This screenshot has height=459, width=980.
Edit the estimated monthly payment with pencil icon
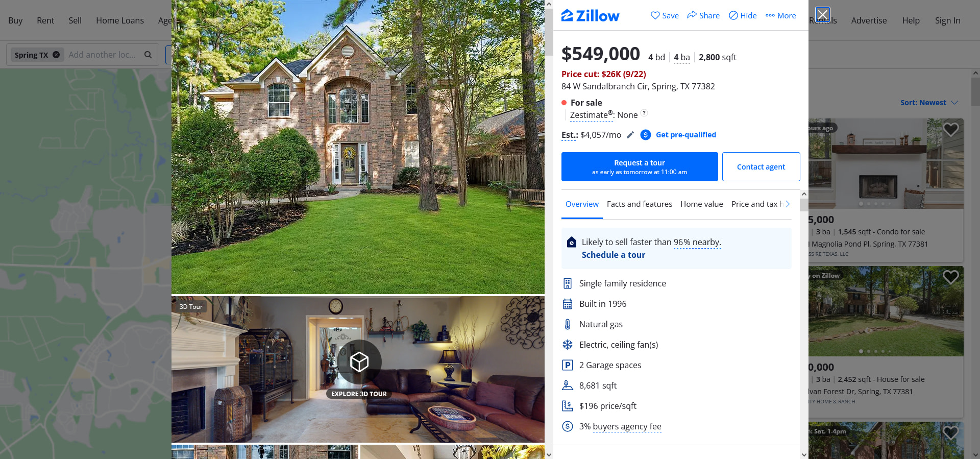click(630, 135)
